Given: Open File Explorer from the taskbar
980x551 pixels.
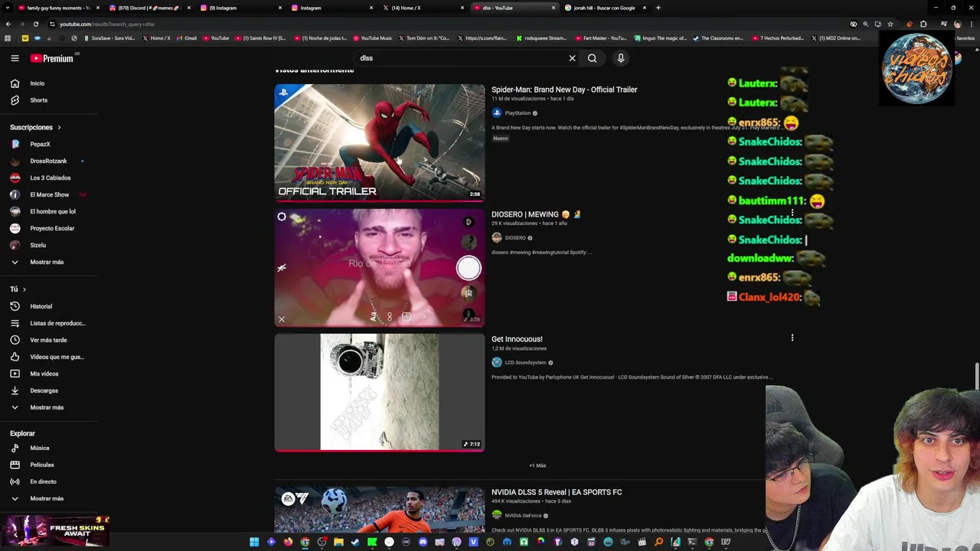Looking at the screenshot, I should 338,542.
